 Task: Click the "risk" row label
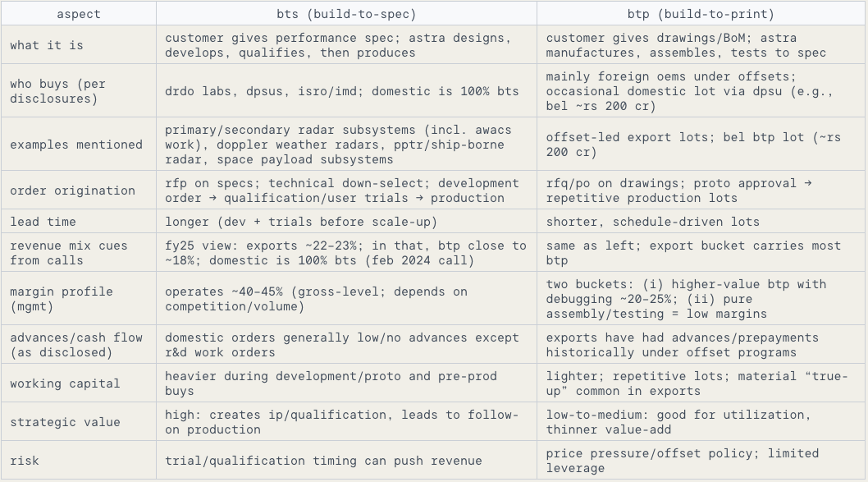(x=25, y=461)
